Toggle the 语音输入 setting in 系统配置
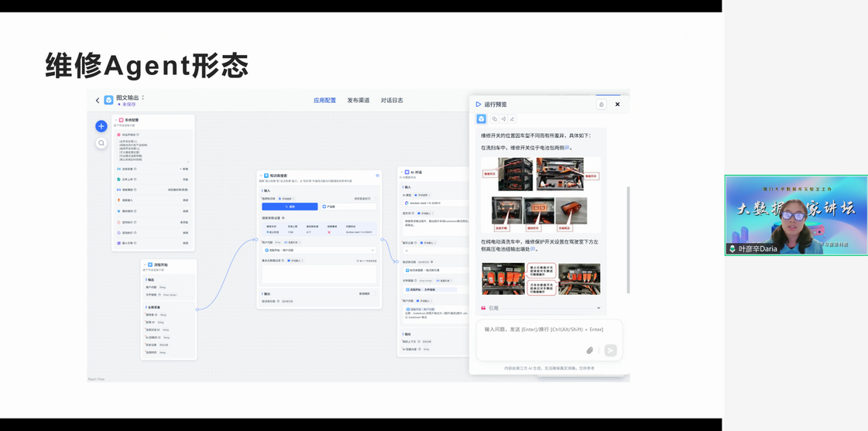 click(184, 200)
